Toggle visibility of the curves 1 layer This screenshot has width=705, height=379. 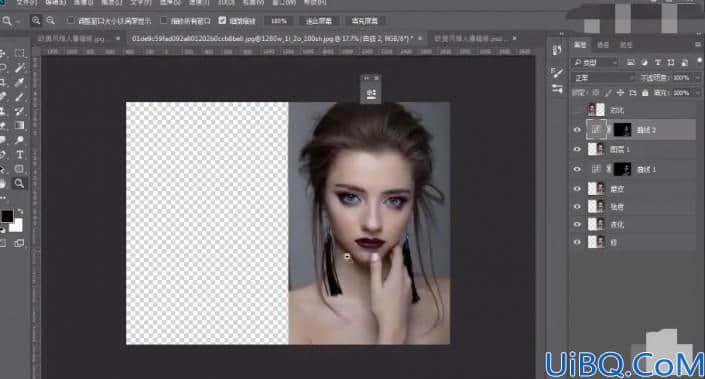[x=577, y=169]
